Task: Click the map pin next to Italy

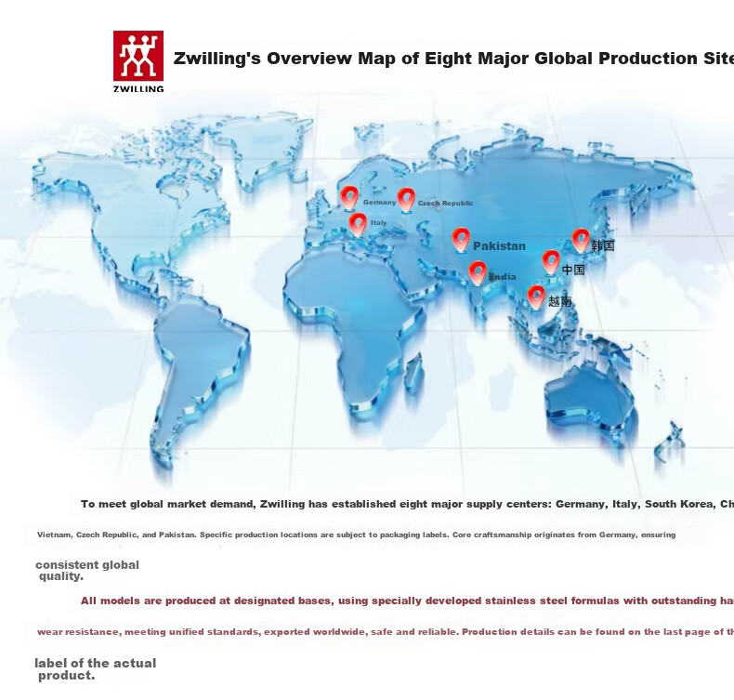Action: click(358, 225)
